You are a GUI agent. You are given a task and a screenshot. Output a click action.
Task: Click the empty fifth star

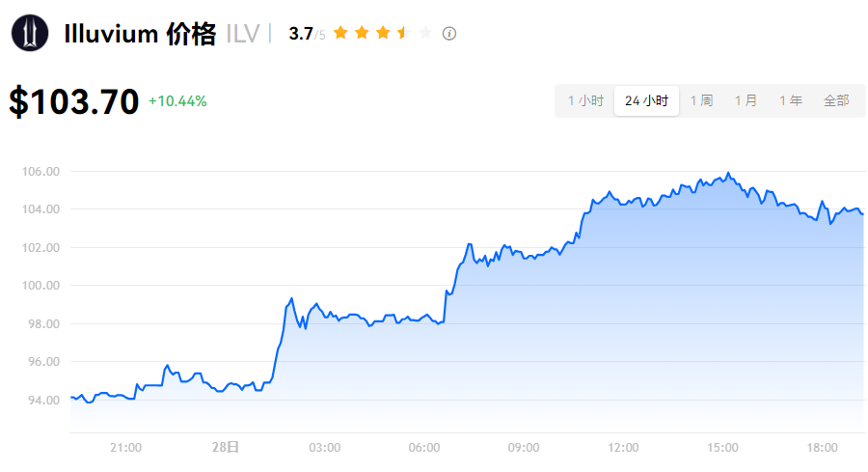coord(425,33)
